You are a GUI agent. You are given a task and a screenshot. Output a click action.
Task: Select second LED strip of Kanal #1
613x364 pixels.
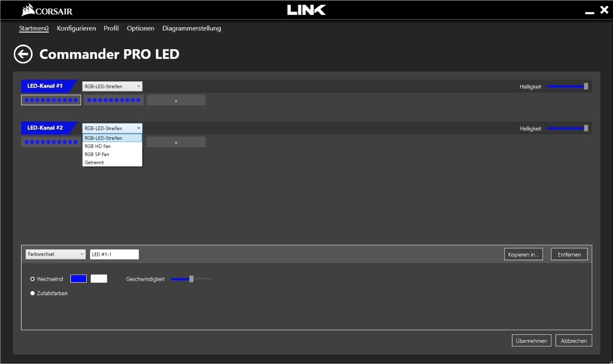click(114, 100)
